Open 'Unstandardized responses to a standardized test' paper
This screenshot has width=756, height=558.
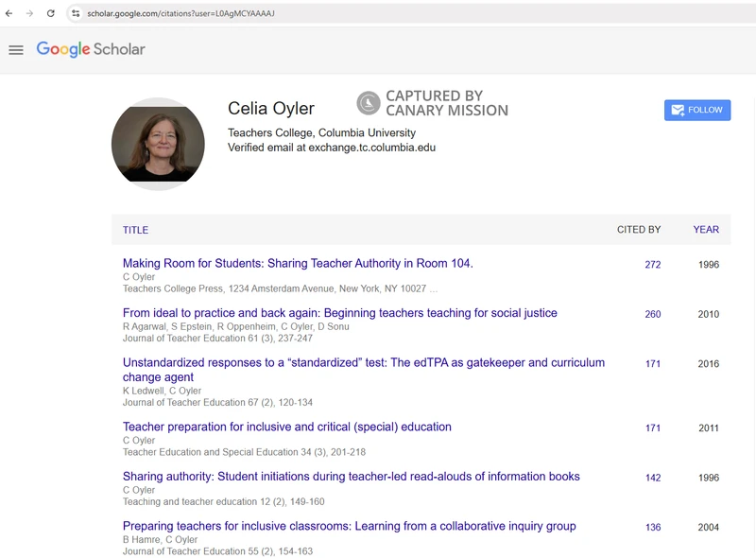point(364,370)
